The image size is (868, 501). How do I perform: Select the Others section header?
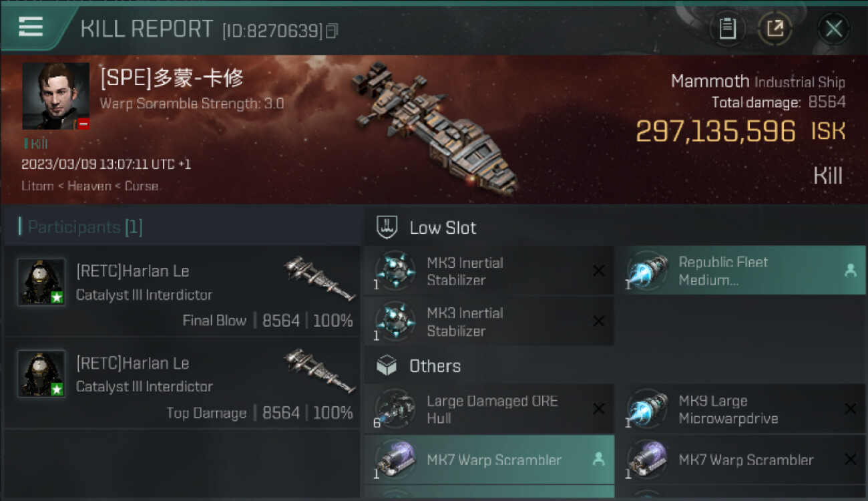(x=435, y=366)
